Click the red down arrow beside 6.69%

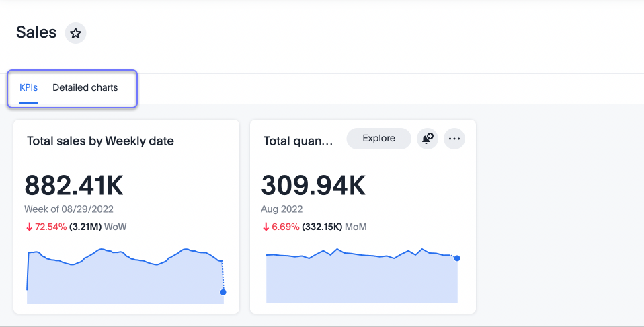tap(266, 227)
